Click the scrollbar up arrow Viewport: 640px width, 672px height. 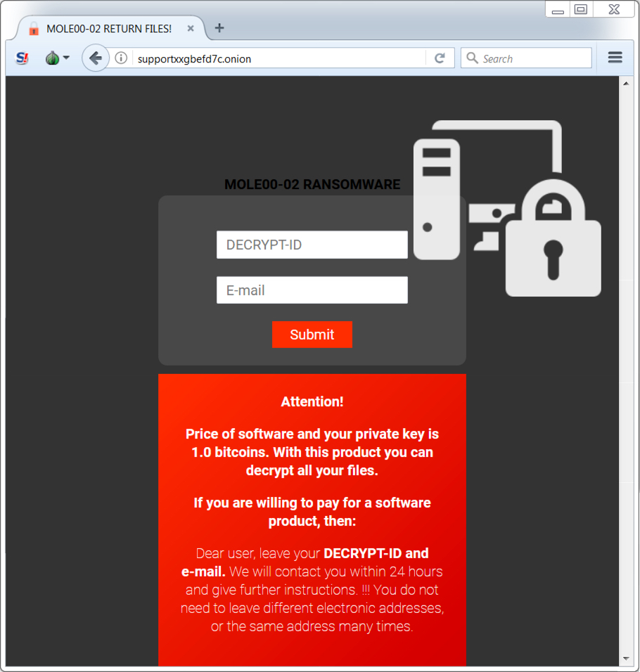626,84
